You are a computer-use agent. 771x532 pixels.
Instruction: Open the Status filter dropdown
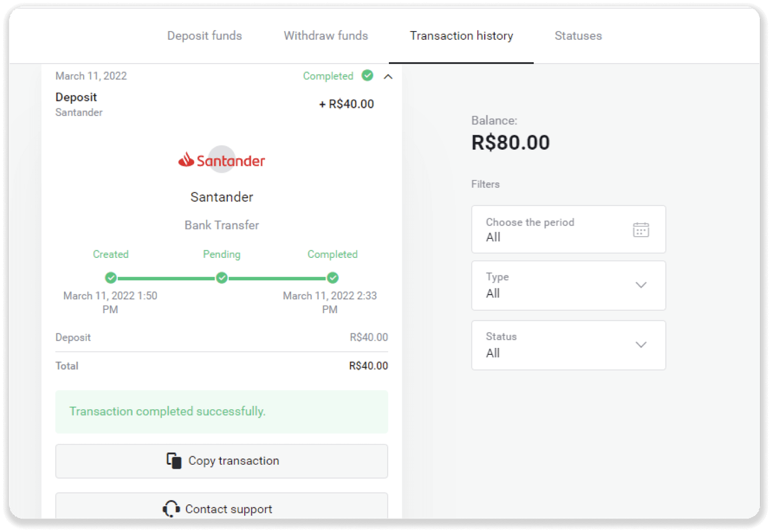click(x=641, y=345)
